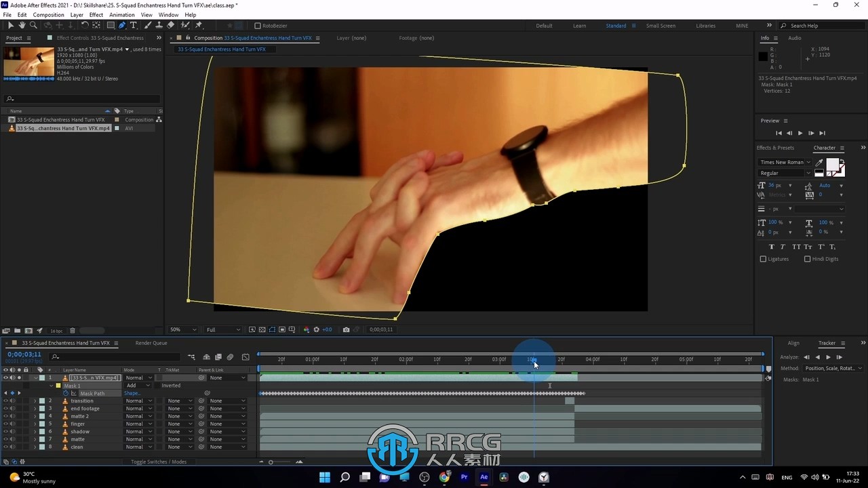Viewport: 868px width, 488px height.
Task: Select the Rotation tool in toolbar
Action: (85, 25)
